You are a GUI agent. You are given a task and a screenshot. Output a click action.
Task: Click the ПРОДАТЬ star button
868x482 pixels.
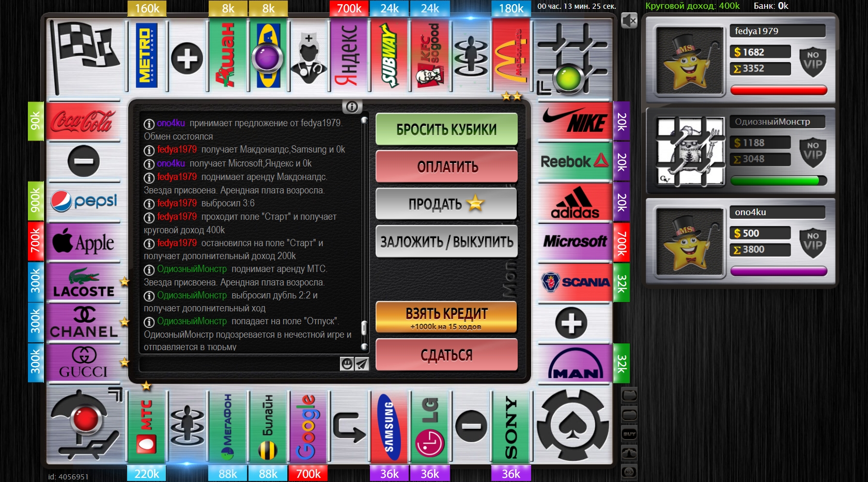(x=446, y=204)
